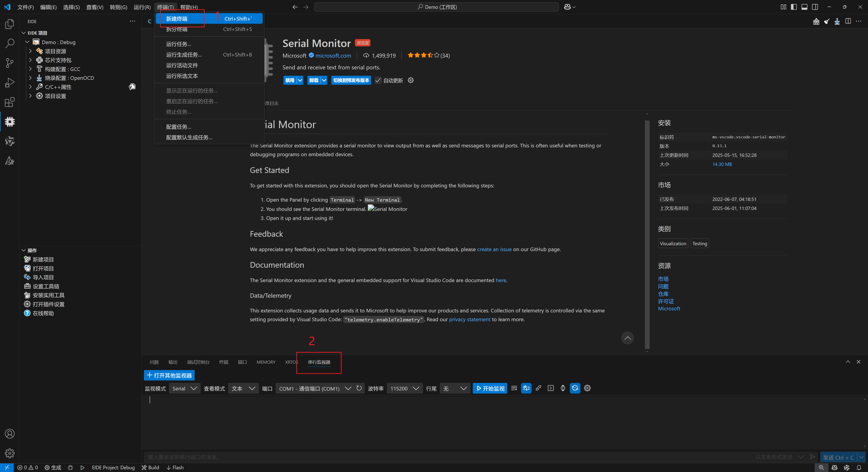Viewport: 868px width, 472px height.
Task: Open Source Control view in activity bar
Action: point(10,63)
